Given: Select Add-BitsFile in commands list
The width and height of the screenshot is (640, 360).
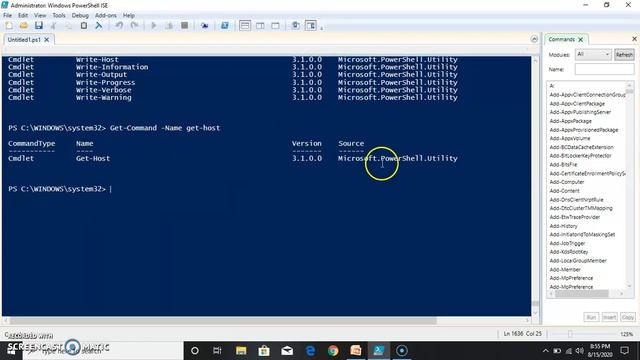Looking at the screenshot, I should click(563, 165).
